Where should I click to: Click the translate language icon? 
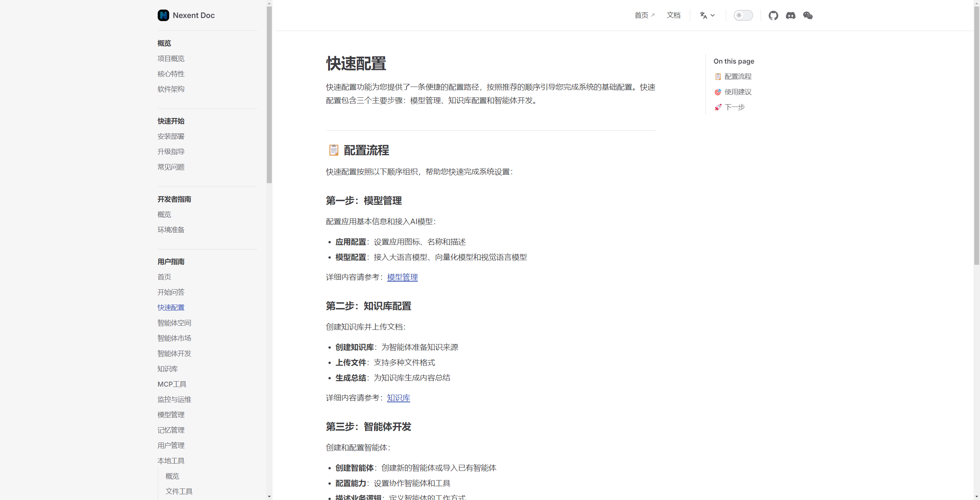tap(703, 15)
